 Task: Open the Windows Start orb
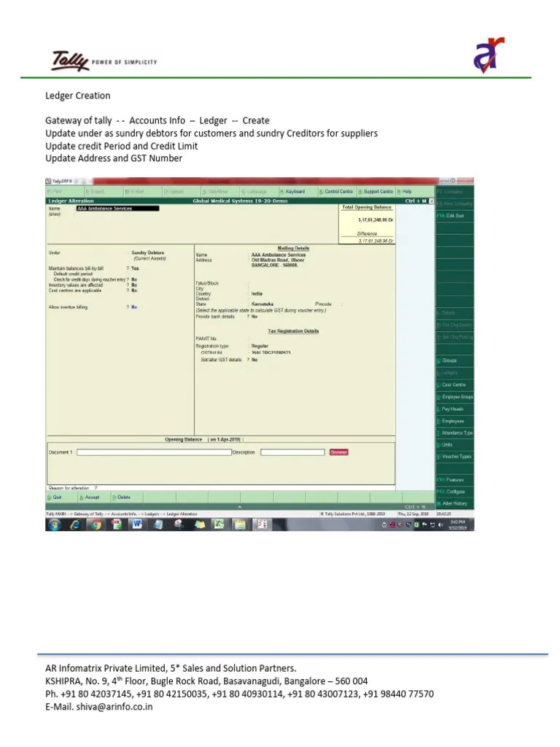coord(55,525)
